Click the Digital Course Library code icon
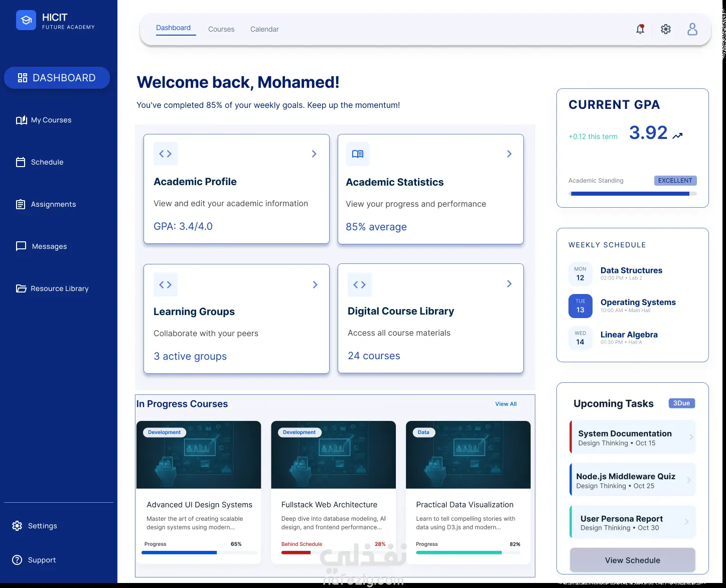The height and width of the screenshot is (588, 726). 360,284
